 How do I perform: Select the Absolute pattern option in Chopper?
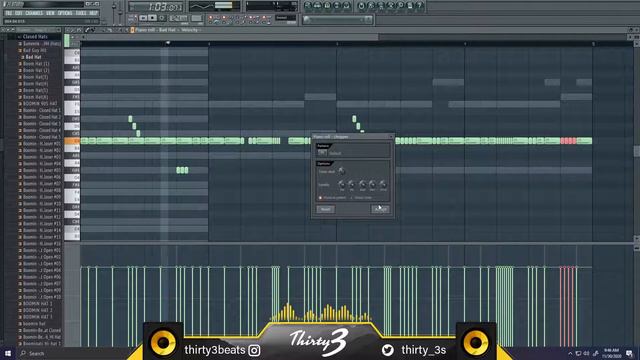coord(333,198)
